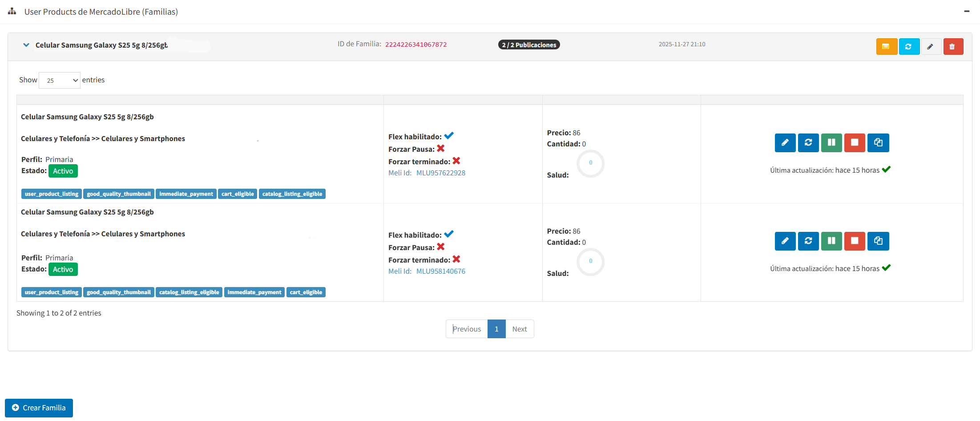The width and height of the screenshot is (980, 421).
Task: Click the yellow card icon in family header
Action: point(886,47)
